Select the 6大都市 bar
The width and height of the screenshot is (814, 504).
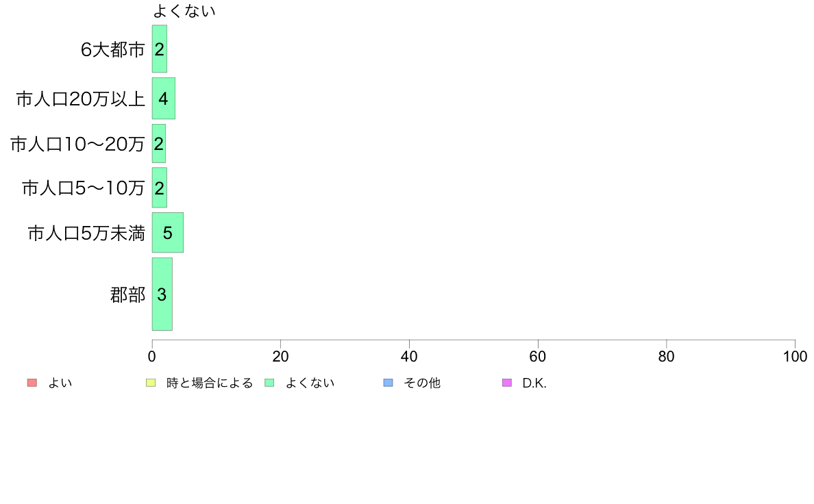pyautogui.click(x=160, y=49)
